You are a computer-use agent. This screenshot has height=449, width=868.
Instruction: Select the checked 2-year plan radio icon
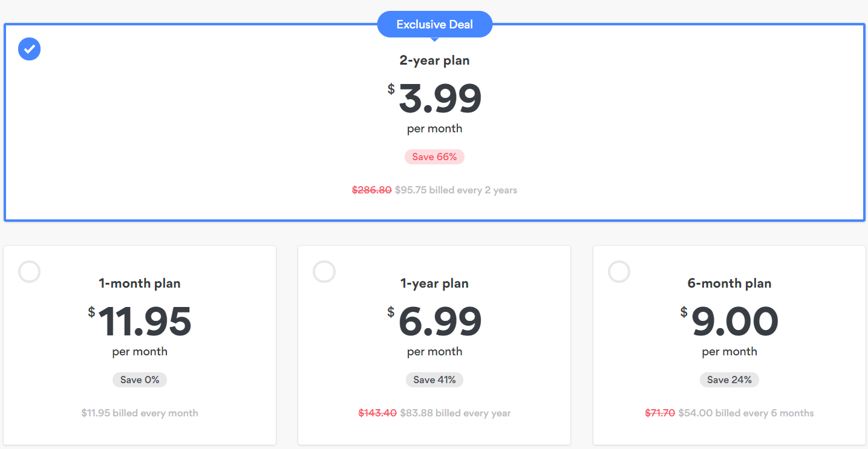[x=29, y=49]
